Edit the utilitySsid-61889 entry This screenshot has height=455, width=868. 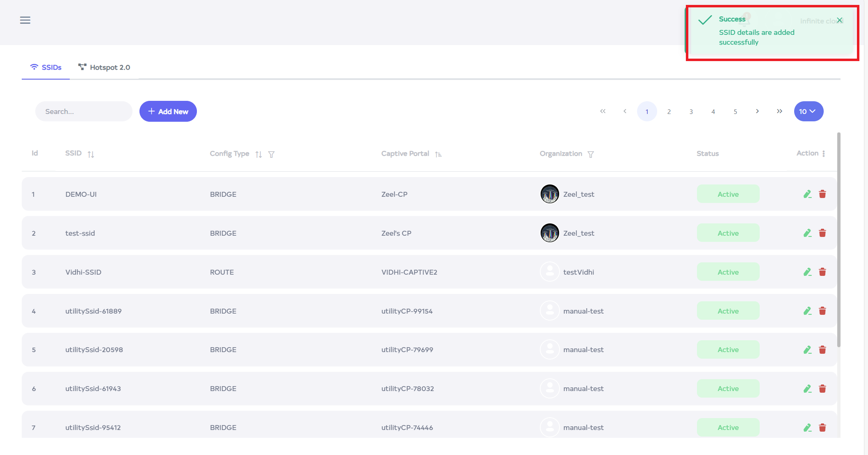click(807, 311)
